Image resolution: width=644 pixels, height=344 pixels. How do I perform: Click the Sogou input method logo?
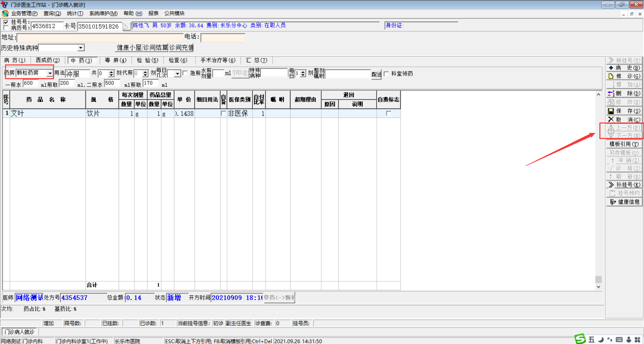[580, 339]
